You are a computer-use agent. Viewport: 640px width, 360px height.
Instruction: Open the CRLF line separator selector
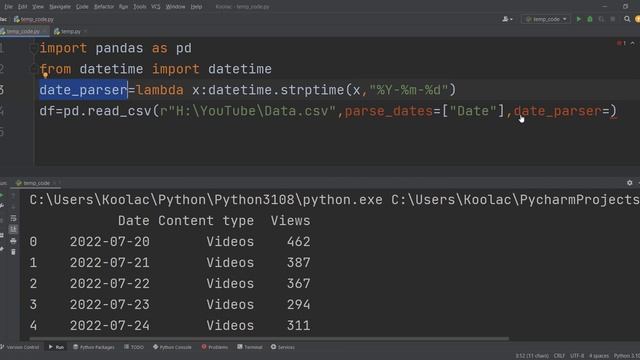559,356
